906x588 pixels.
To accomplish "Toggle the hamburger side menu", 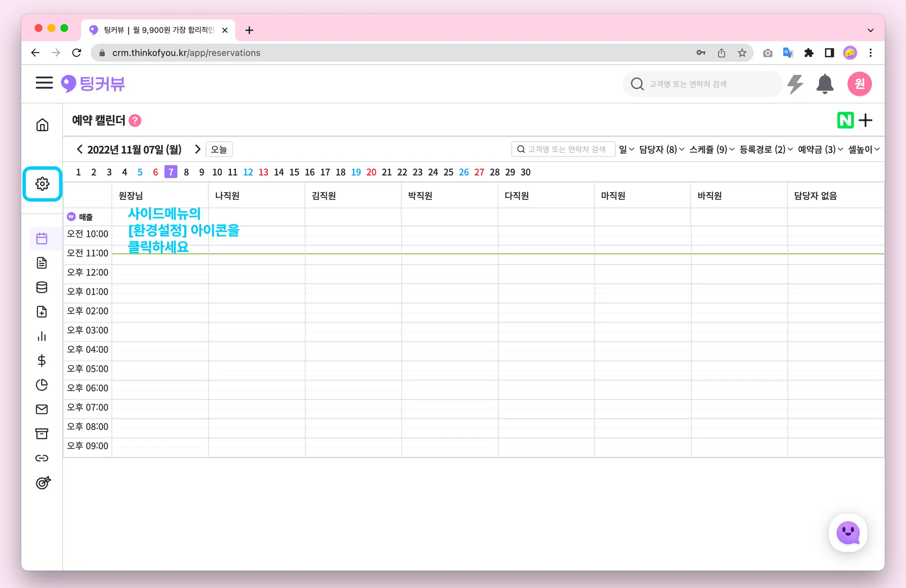I will click(x=44, y=83).
